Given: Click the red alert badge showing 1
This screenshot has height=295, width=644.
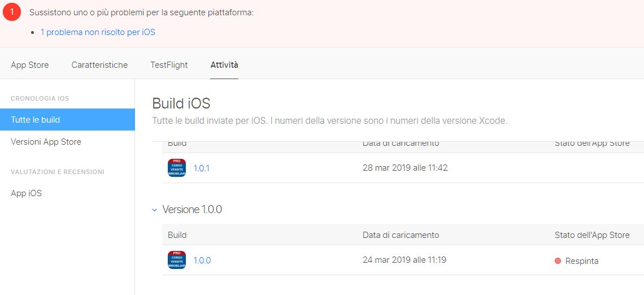Looking at the screenshot, I should (12, 12).
